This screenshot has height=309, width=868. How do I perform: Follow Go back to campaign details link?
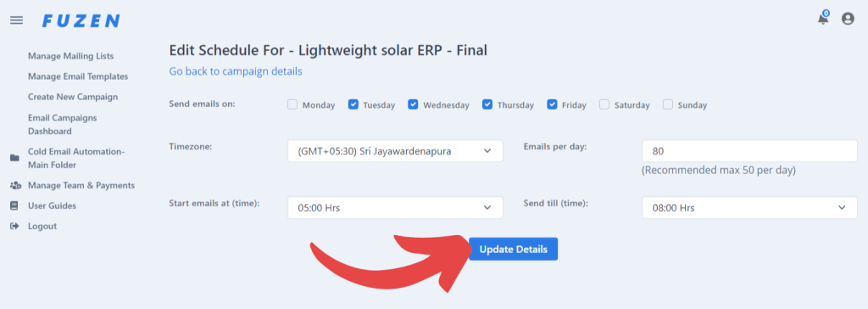236,71
